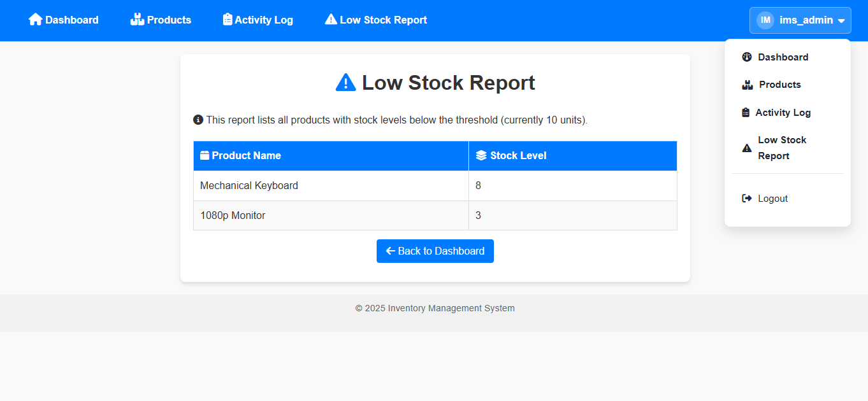Image resolution: width=868 pixels, height=401 pixels.
Task: Select Products from the user dropdown menu
Action: coord(779,85)
